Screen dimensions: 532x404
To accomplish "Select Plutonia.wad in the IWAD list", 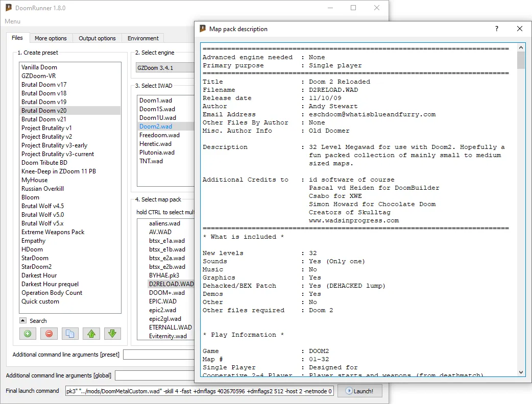I will [157, 153].
